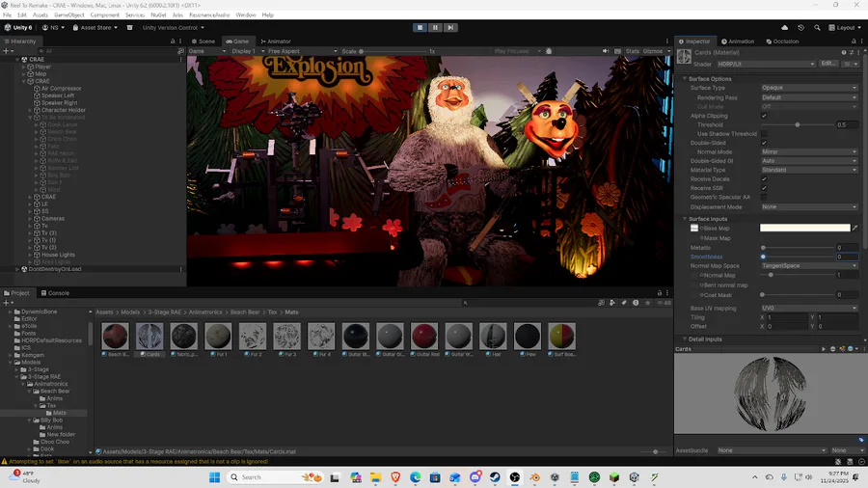
Task: Toggle the Use Shadow Threshold checkbox
Action: (x=764, y=134)
